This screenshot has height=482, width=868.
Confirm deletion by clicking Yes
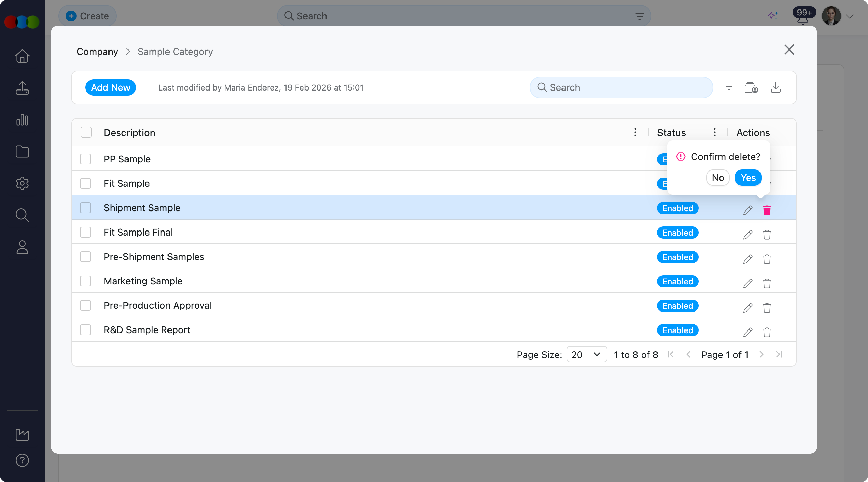(x=748, y=178)
